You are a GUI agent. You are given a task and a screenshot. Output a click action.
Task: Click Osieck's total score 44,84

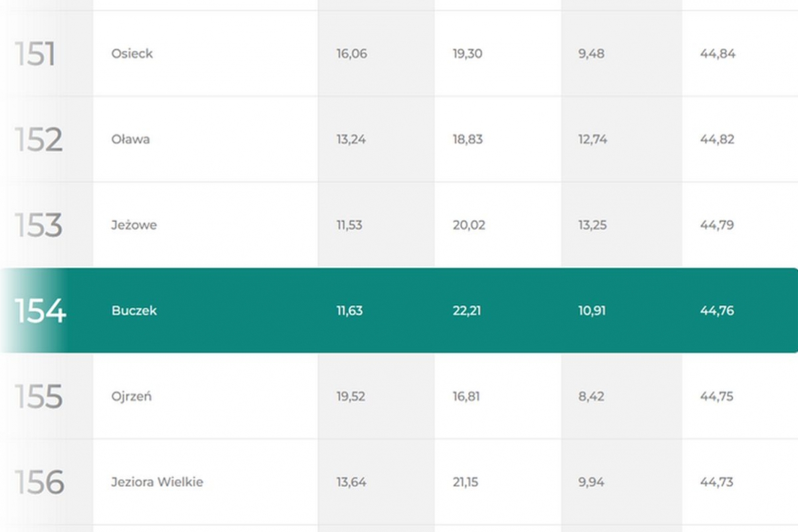(718, 54)
